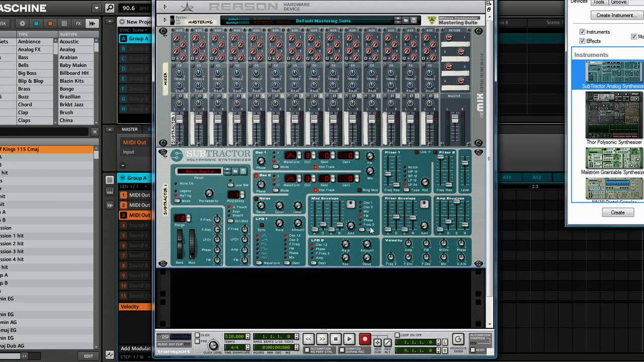Toggle Loop On/Off checkbox
This screenshot has width=644, height=362.
tap(397, 335)
